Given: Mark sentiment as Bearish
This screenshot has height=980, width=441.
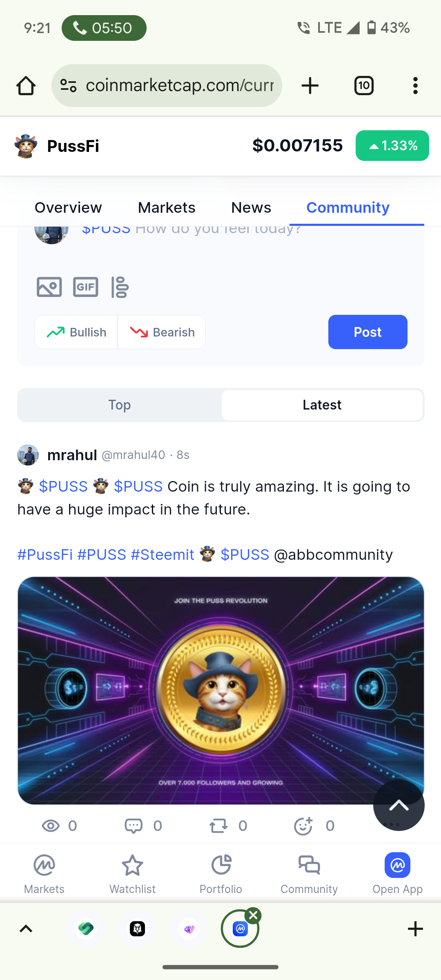Looking at the screenshot, I should pos(162,332).
